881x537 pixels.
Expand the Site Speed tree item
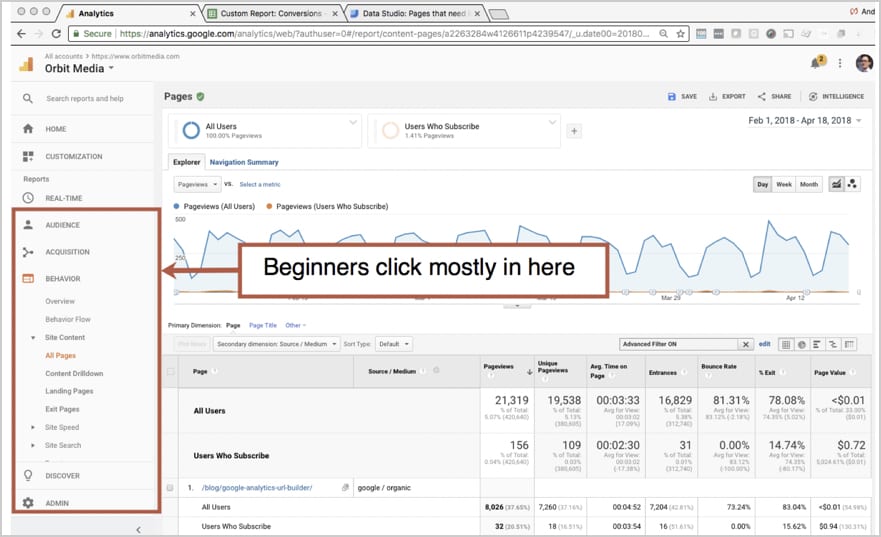33,427
